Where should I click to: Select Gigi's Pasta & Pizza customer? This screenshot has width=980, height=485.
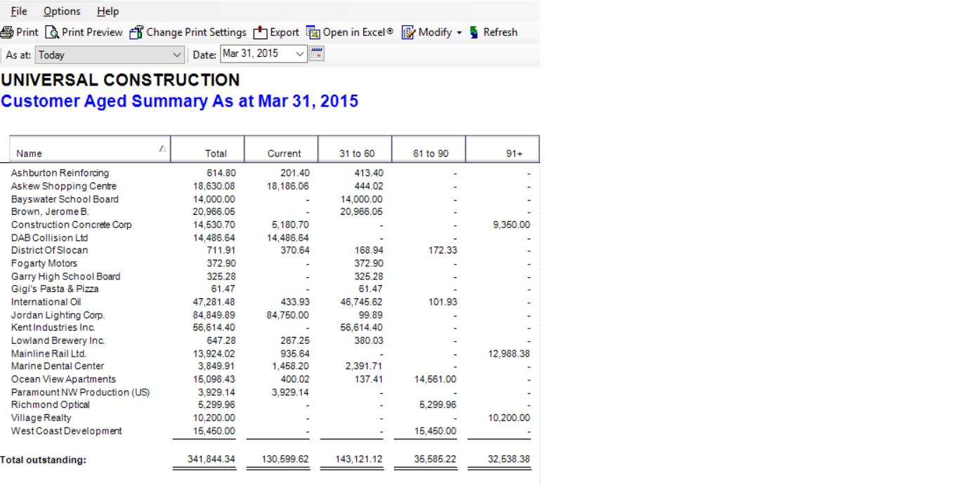point(55,289)
